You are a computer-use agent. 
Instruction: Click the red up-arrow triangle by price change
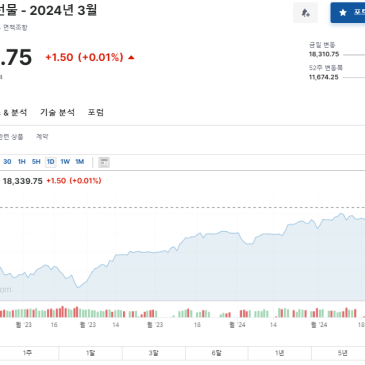pos(131,57)
